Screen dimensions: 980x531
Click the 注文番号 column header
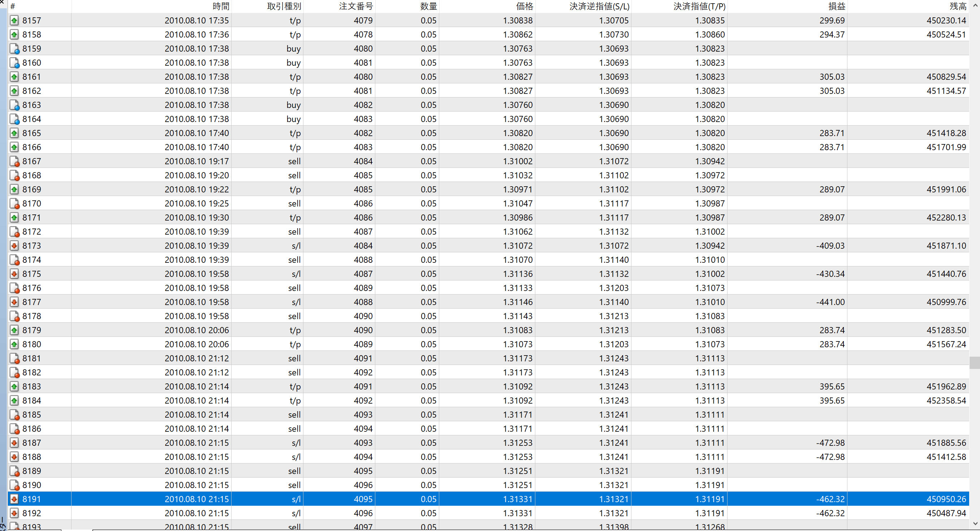tap(339, 6)
